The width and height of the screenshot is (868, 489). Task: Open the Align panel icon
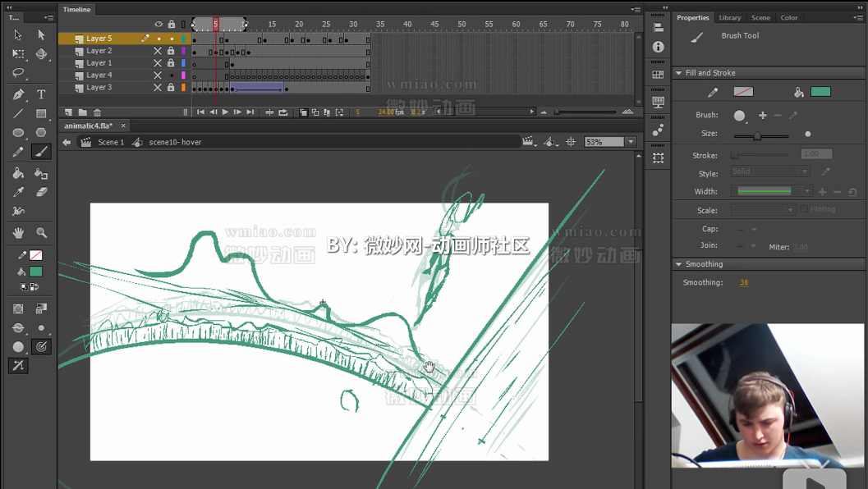[659, 27]
